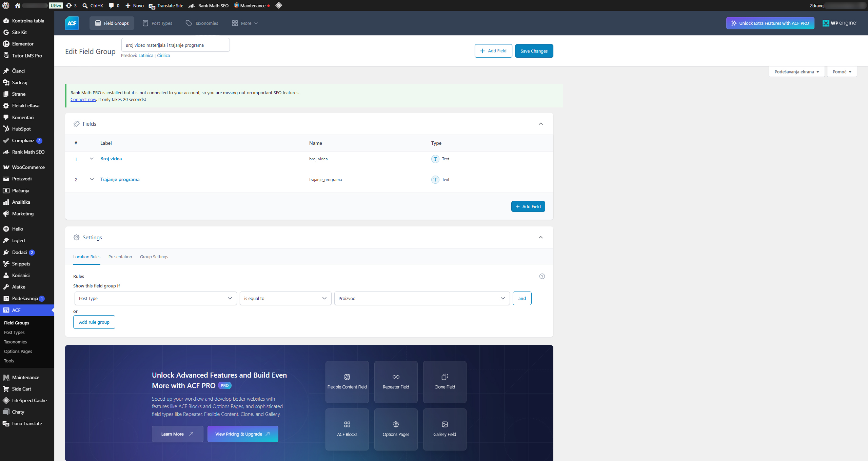The height and width of the screenshot is (461, 868).
Task: Open Elementor from the sidebar
Action: [27, 44]
